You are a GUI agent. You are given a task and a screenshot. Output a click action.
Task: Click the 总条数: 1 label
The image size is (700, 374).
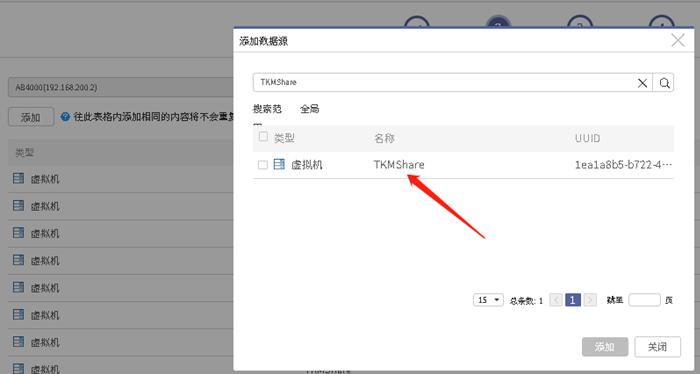click(x=526, y=301)
